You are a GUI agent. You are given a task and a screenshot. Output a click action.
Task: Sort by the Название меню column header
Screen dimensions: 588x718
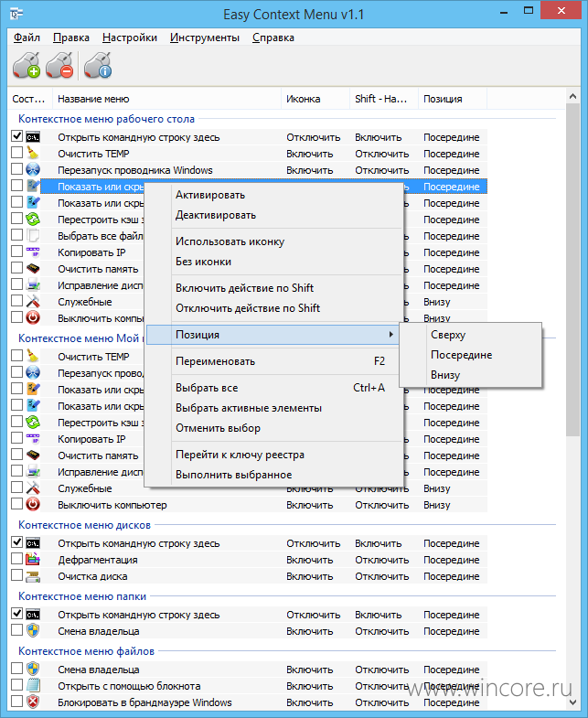166,99
